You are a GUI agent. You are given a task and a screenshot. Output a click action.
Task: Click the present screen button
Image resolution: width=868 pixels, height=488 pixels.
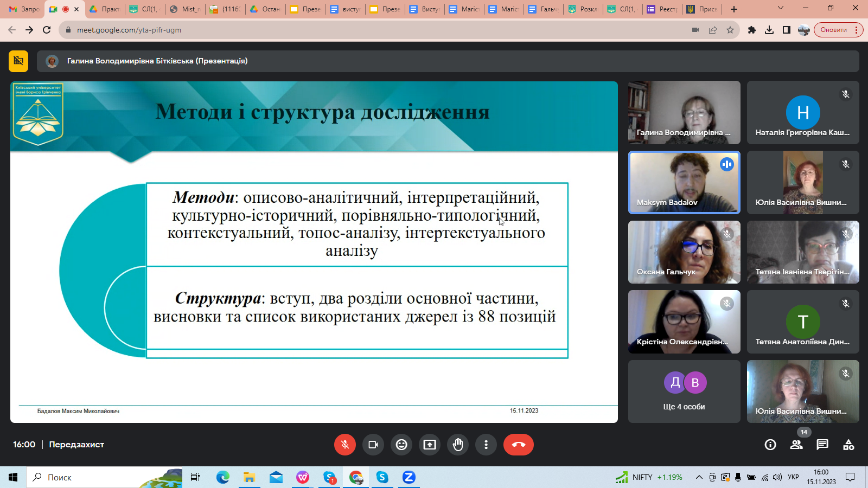430,445
